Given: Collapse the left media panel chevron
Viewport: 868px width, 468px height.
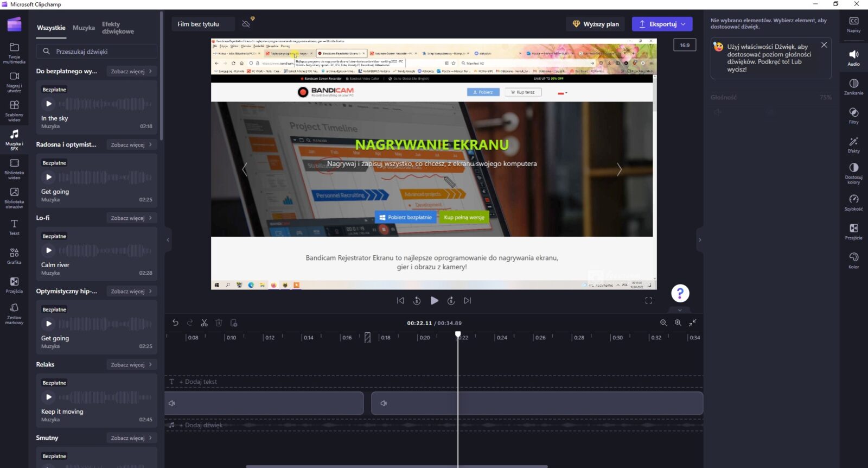Looking at the screenshot, I should (168, 239).
